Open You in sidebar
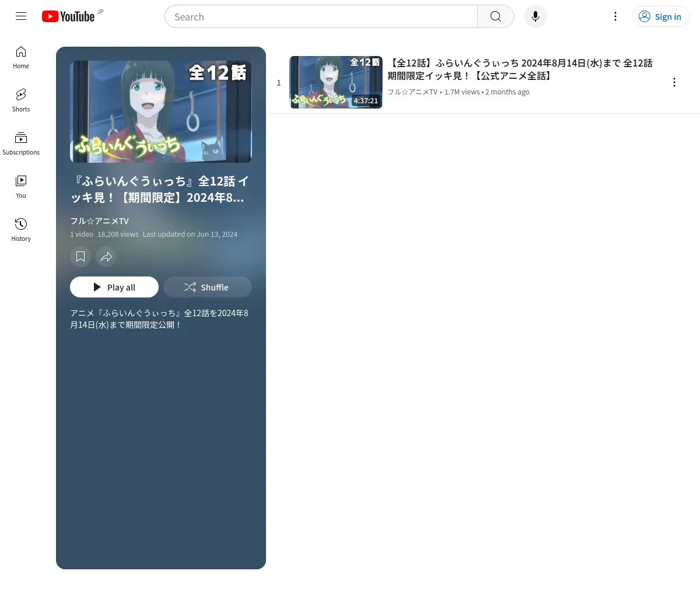The width and height of the screenshot is (700, 602). (21, 187)
